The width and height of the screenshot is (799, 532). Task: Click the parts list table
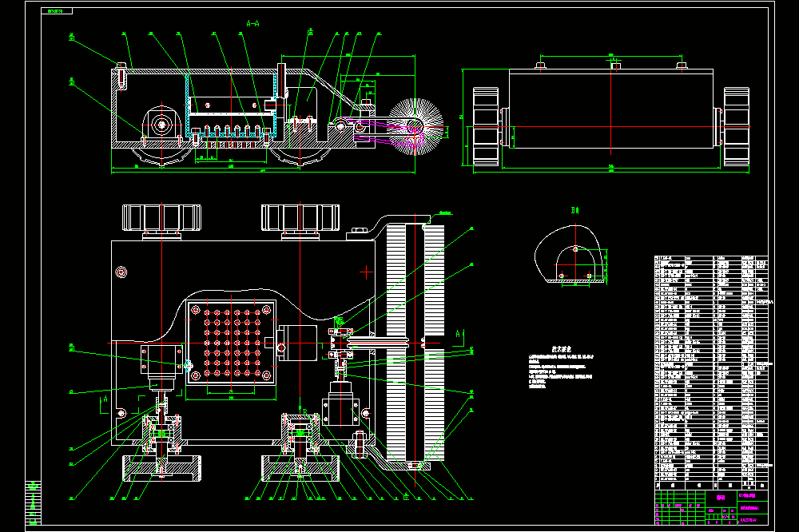pos(711,373)
